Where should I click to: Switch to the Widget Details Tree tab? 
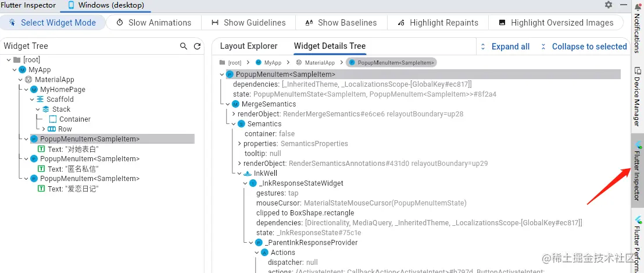coord(330,46)
